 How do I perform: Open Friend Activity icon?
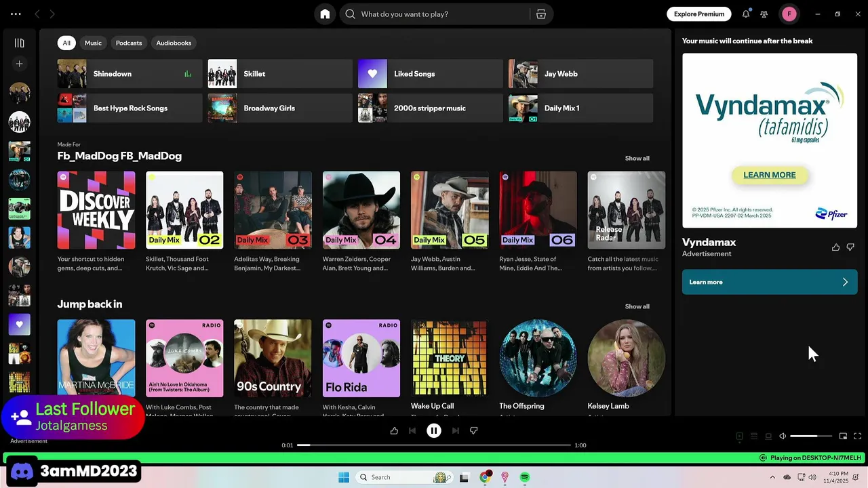click(x=764, y=14)
